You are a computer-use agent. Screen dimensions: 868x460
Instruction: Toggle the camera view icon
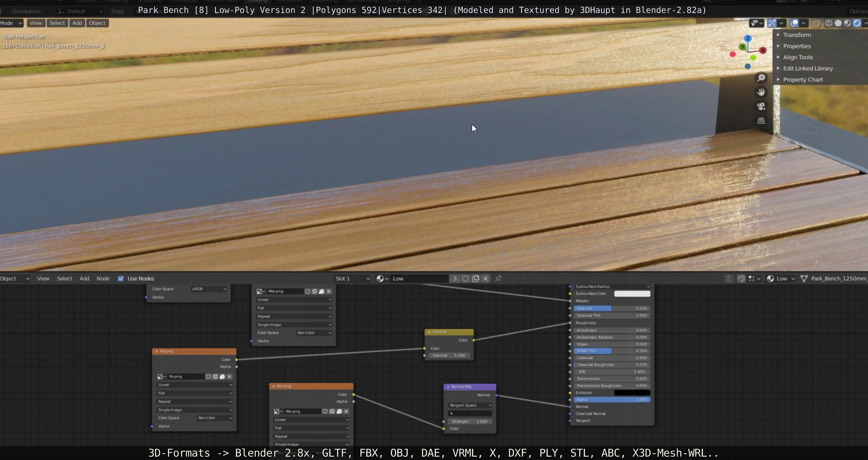[x=761, y=106]
